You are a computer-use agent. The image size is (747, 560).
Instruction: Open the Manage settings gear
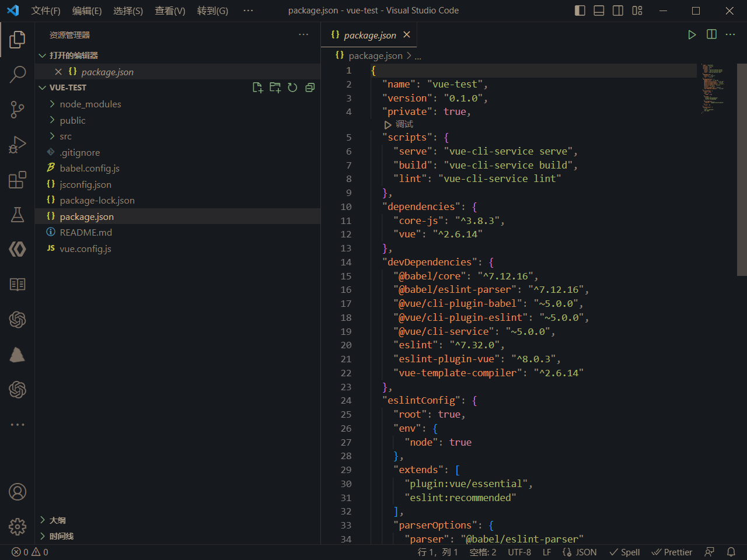(x=18, y=527)
